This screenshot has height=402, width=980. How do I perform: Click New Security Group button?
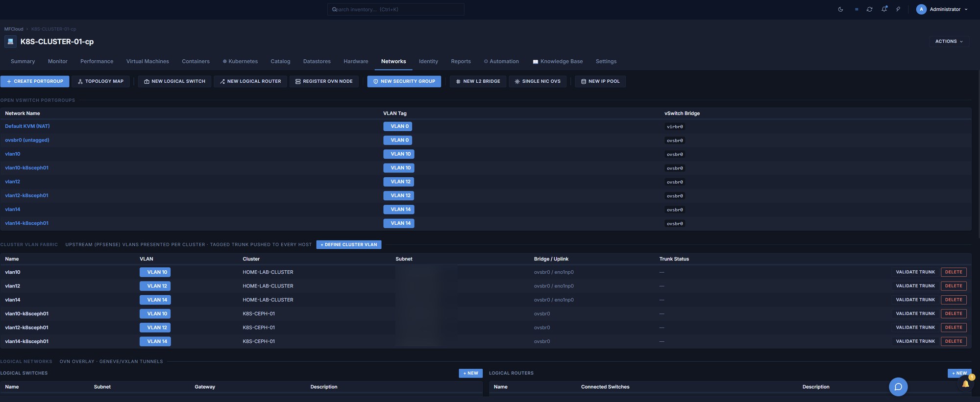click(x=404, y=81)
